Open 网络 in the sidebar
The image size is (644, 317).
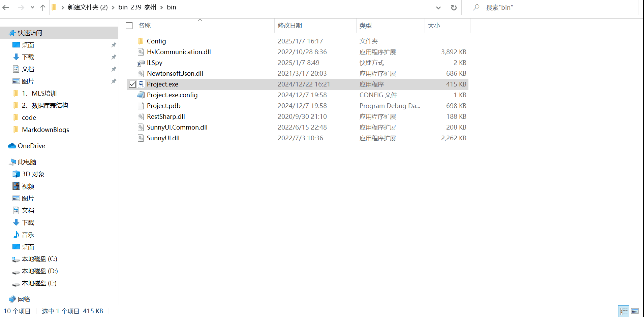click(24, 299)
